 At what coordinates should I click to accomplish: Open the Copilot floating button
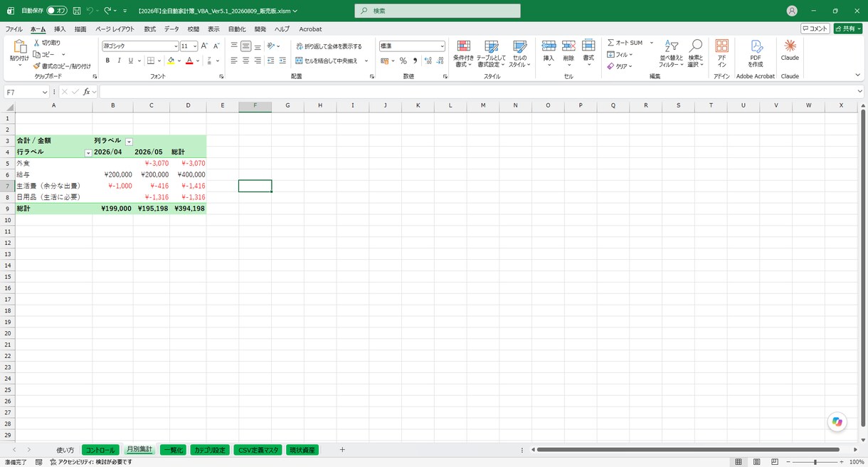[837, 422]
